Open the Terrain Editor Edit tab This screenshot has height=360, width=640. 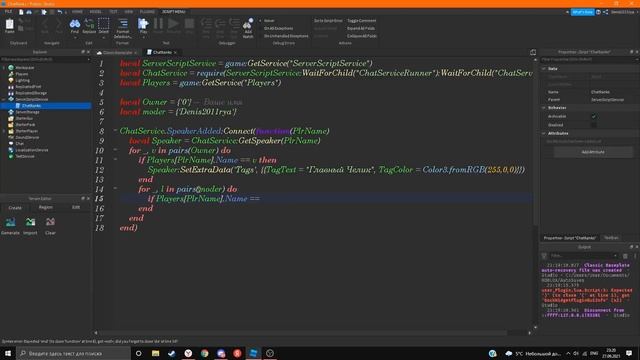(76, 207)
